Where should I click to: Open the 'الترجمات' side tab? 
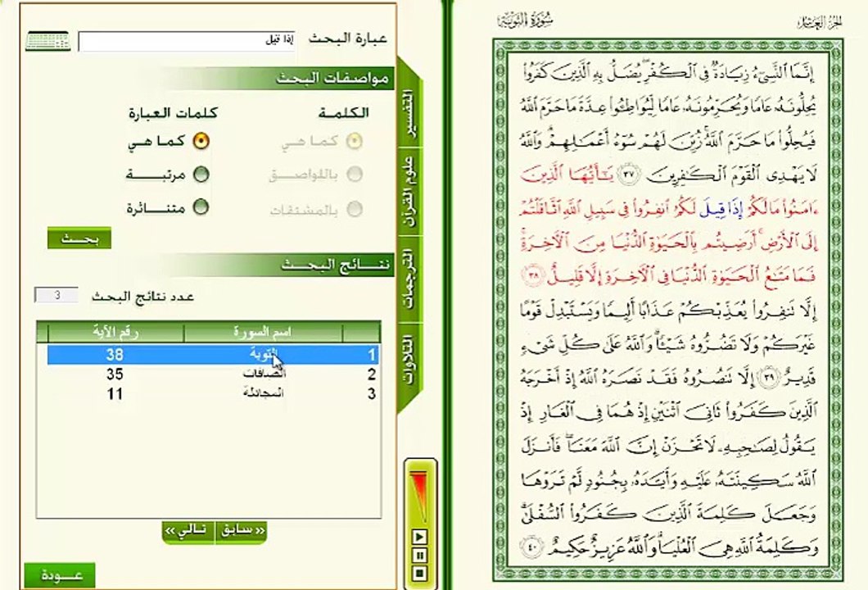coord(410,279)
